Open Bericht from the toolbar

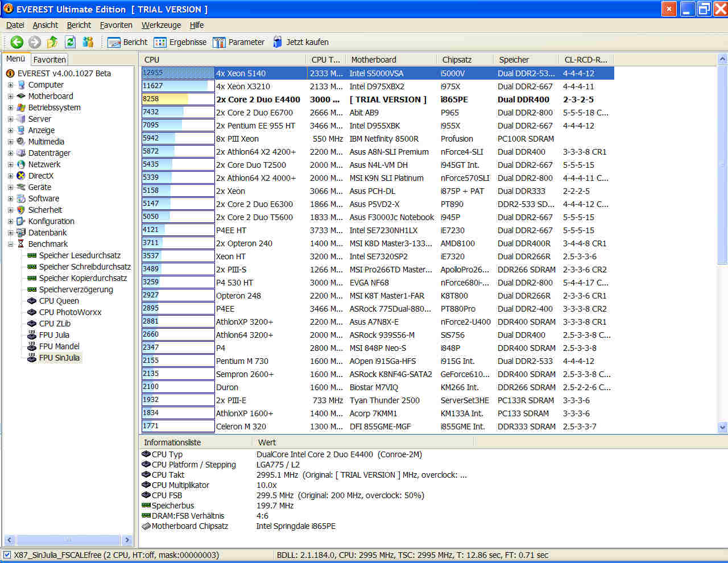point(127,42)
